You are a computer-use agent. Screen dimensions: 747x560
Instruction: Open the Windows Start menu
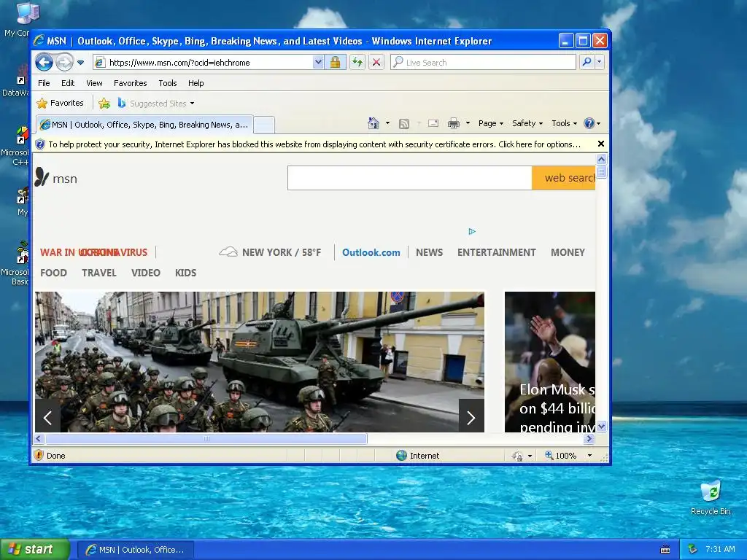pyautogui.click(x=35, y=549)
